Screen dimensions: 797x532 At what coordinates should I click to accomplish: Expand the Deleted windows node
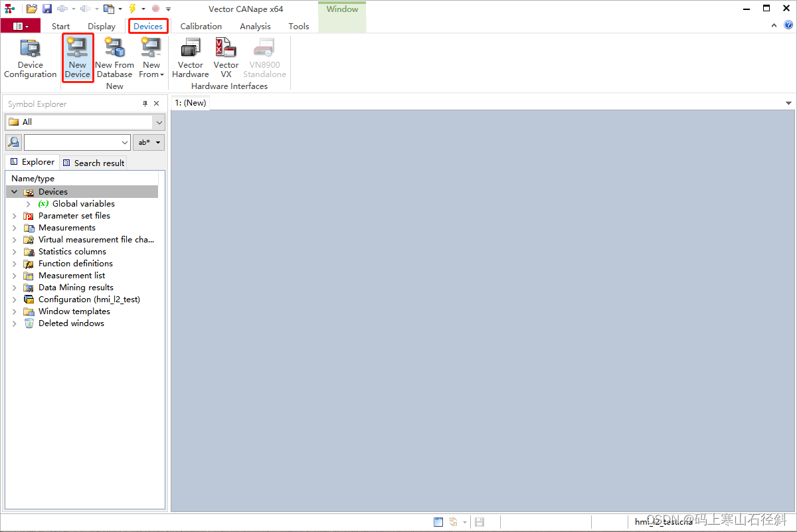click(x=15, y=323)
